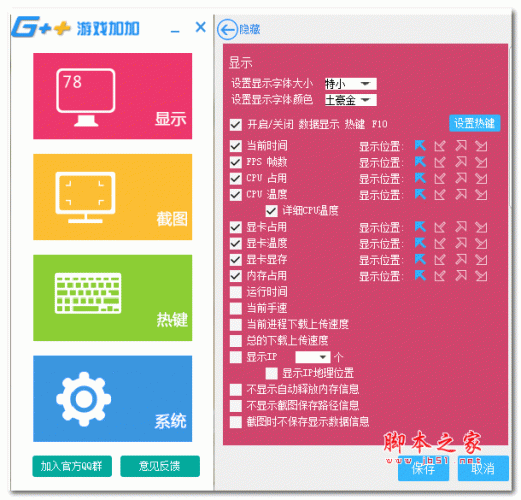Set FPS 帧数 position to top-right arrow
Viewport: 521px width, 500px height.
(461, 162)
